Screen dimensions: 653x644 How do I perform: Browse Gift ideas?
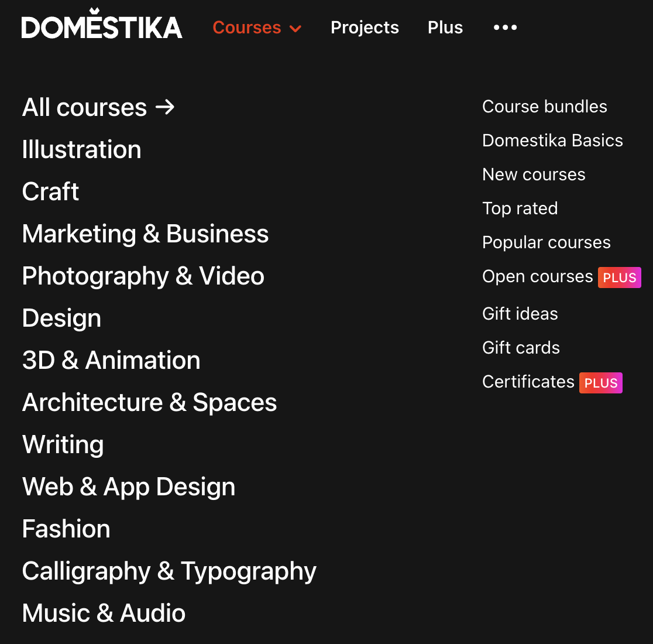tap(520, 314)
